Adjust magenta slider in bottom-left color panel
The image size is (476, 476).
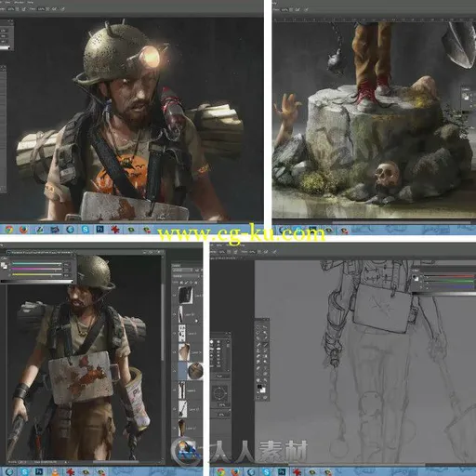(x=37, y=269)
